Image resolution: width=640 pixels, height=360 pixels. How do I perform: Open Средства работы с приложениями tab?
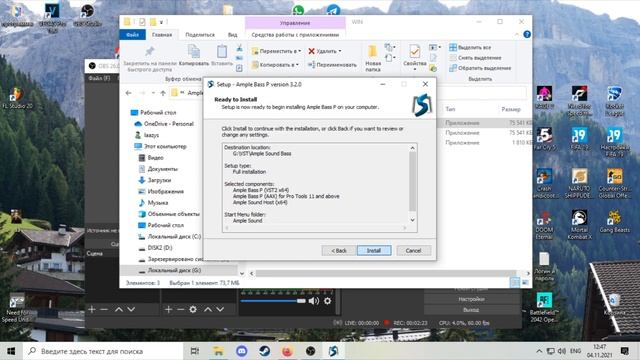295,35
